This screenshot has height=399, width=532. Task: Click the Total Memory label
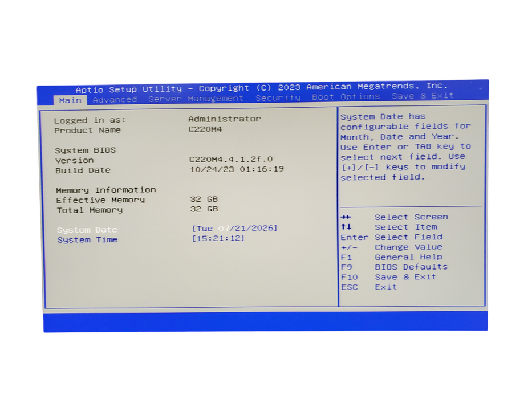(x=90, y=210)
